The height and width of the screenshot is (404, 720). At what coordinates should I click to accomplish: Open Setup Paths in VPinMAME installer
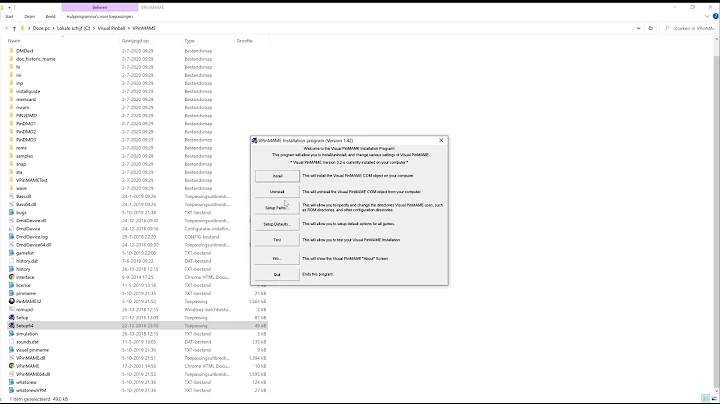click(x=277, y=208)
